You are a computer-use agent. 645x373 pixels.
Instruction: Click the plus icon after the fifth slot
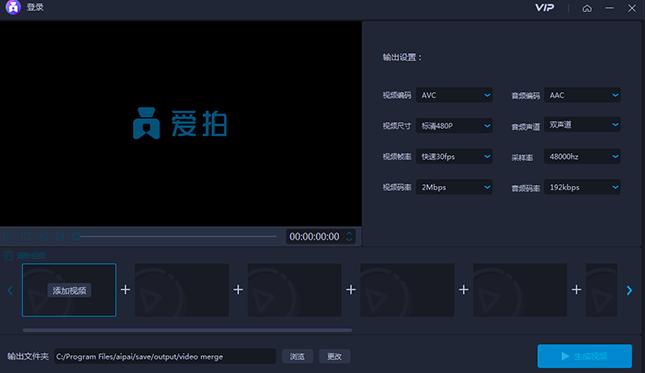(576, 290)
